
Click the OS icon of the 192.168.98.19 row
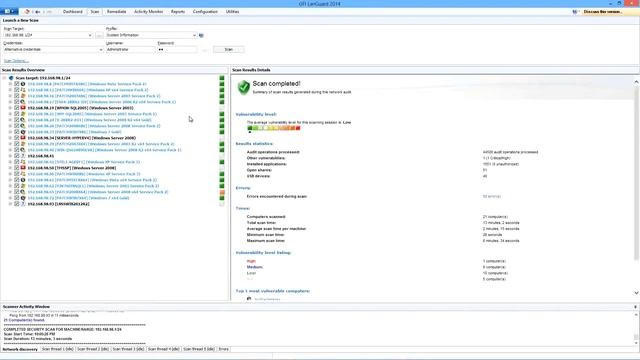(x=23, y=108)
